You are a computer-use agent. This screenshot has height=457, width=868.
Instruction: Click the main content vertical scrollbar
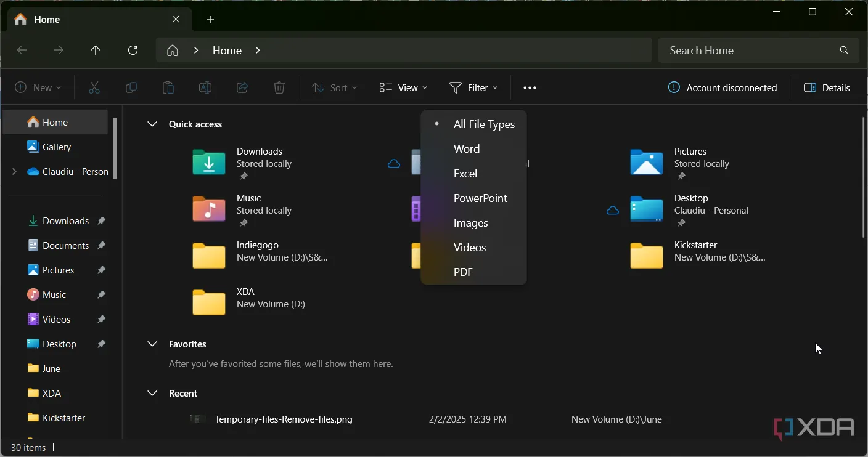point(863,177)
